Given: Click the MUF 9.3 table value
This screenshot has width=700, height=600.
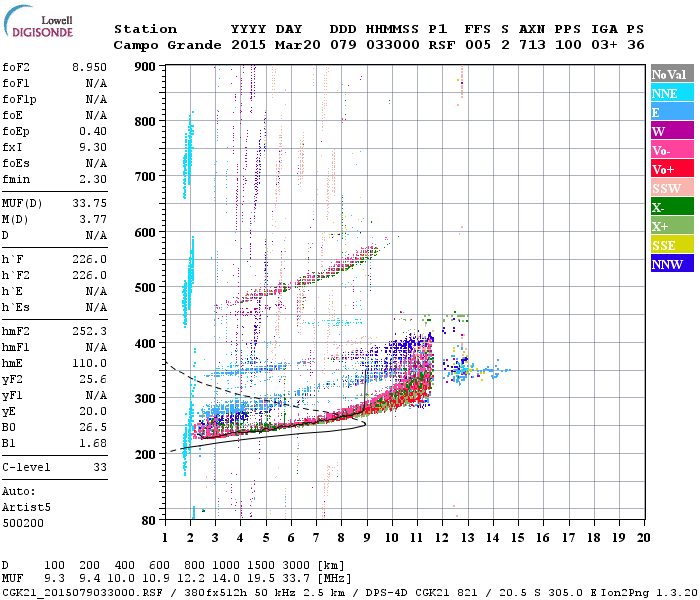Looking at the screenshot, I should [x=54, y=579].
